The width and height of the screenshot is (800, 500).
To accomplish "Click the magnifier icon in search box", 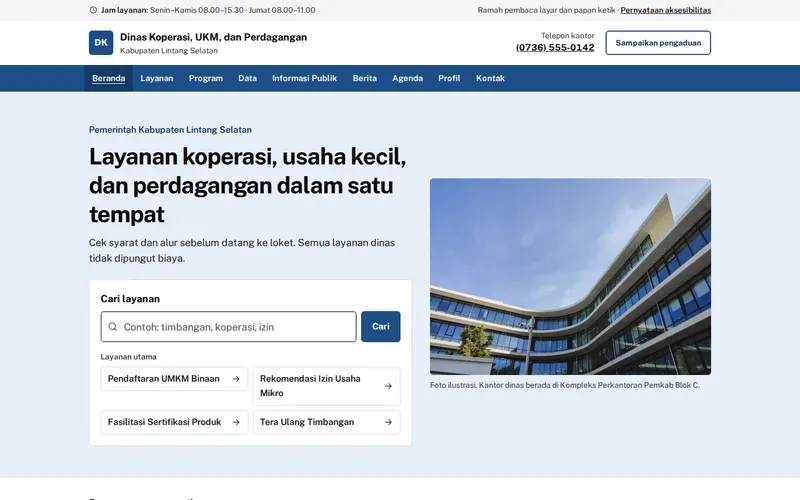I will tap(113, 327).
